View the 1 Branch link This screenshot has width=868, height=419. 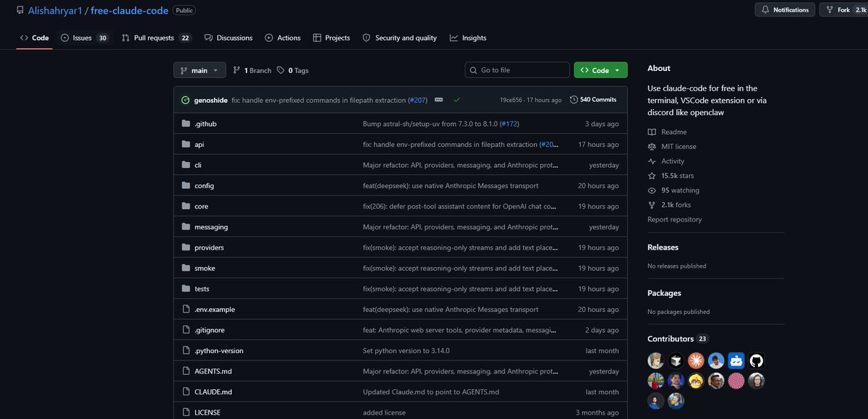252,70
